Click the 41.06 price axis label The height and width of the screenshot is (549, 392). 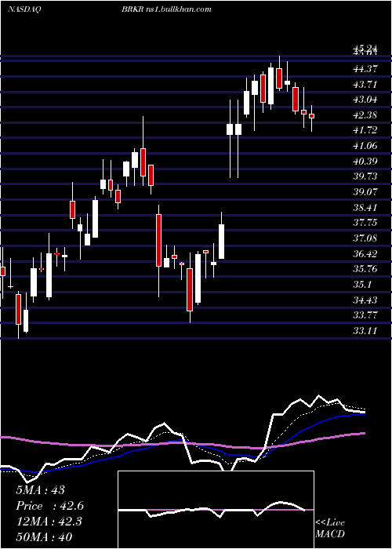pos(365,146)
